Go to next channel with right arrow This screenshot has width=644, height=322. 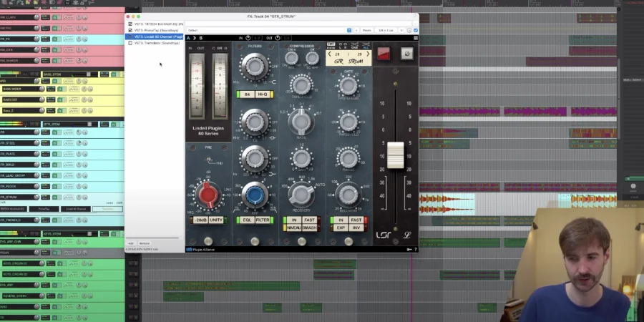[367, 54]
